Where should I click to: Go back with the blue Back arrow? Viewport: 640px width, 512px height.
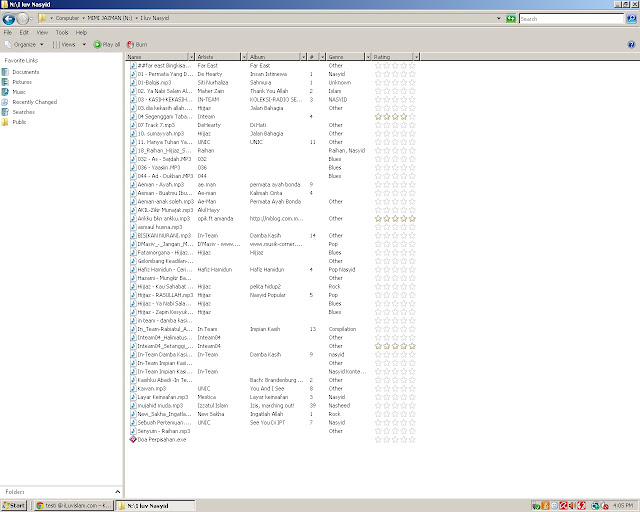pos(9,19)
